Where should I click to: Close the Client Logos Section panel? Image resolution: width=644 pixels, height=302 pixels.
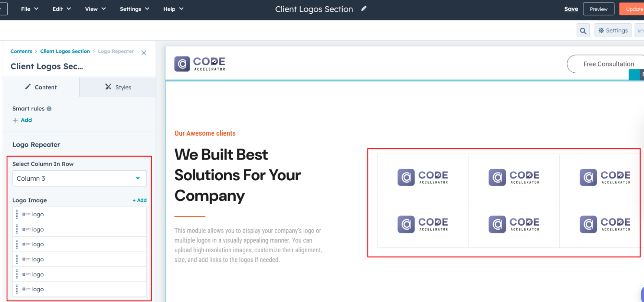pyautogui.click(x=144, y=53)
